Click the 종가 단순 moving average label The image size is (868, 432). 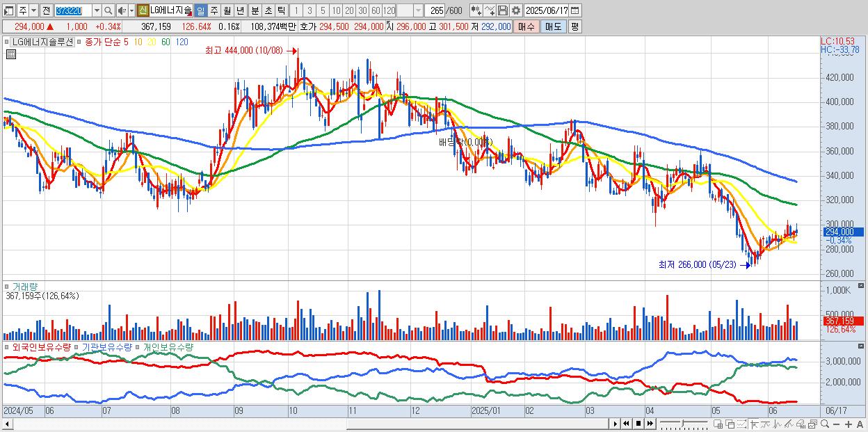coord(103,42)
